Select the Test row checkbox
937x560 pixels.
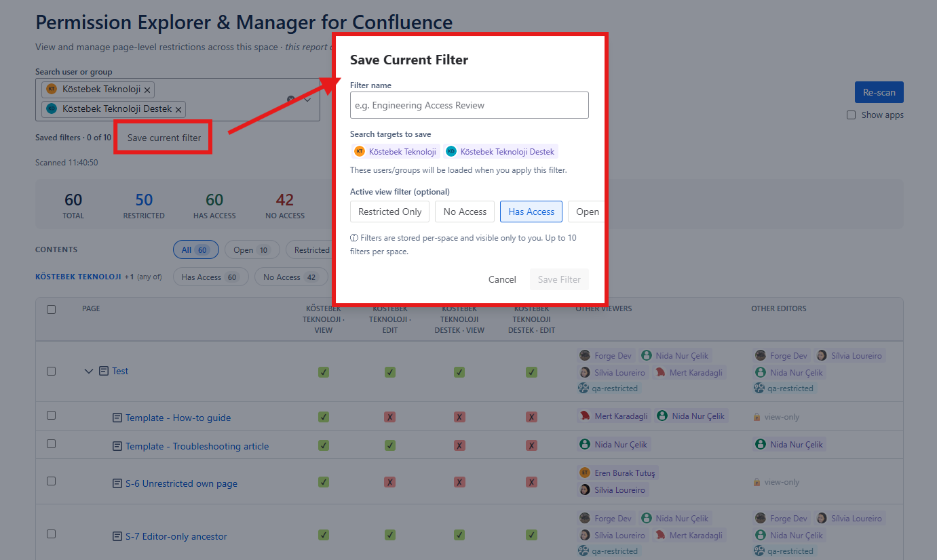coord(51,371)
